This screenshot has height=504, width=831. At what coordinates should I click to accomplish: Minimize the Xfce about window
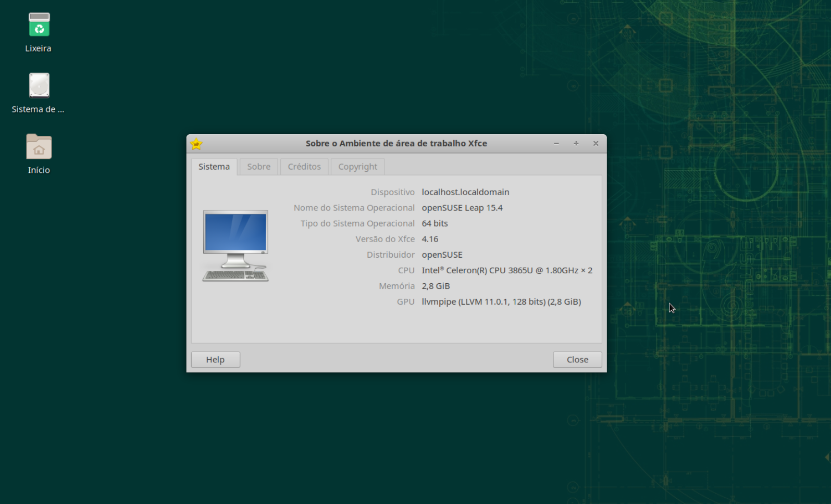pos(556,144)
